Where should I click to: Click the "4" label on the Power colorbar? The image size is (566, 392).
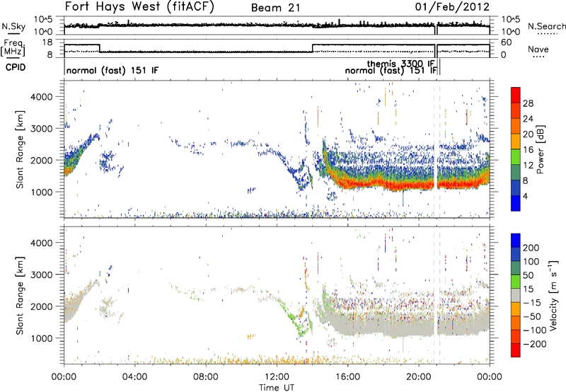click(526, 196)
